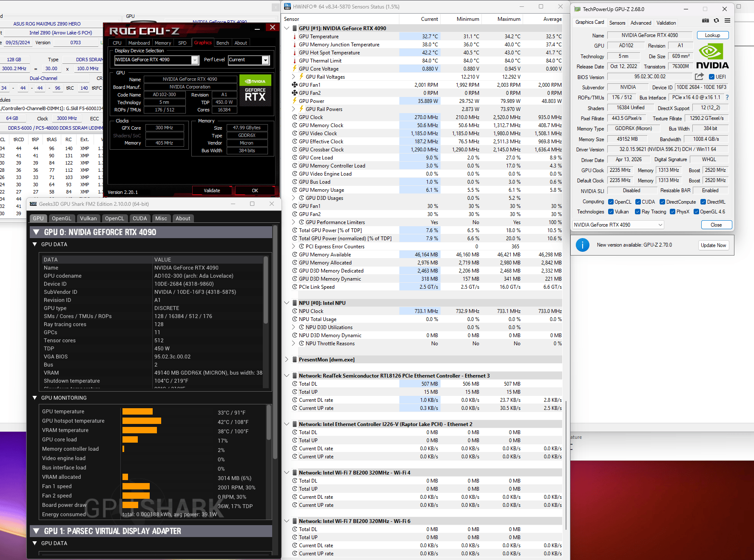This screenshot has height=560, width=754.
Task: Open the Memory tab in ROG CPU-Z
Action: click(x=163, y=43)
